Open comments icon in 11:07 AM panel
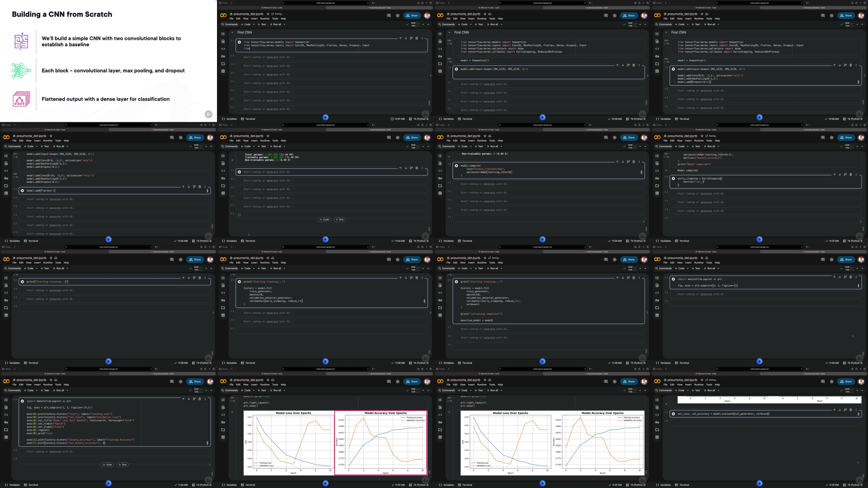 [823, 137]
